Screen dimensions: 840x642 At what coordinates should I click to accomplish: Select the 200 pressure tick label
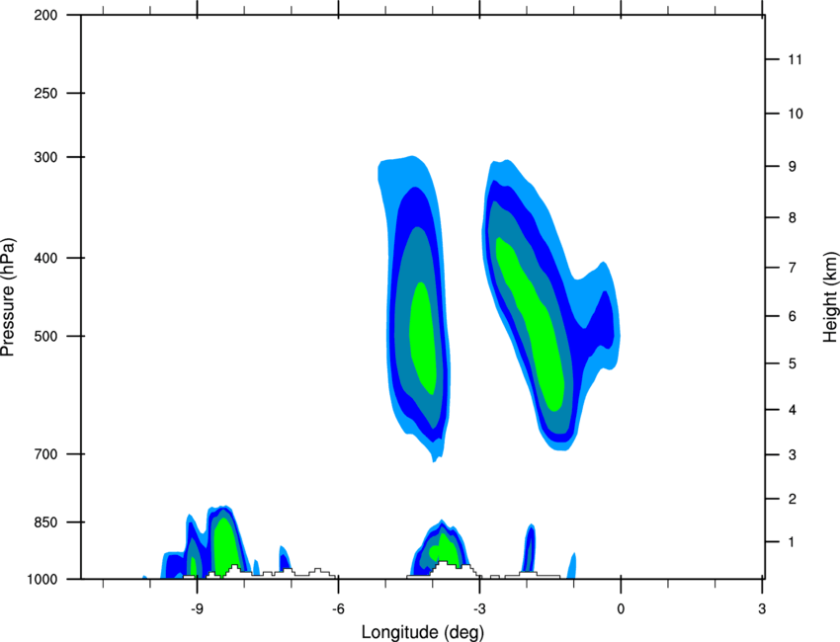coord(45,15)
